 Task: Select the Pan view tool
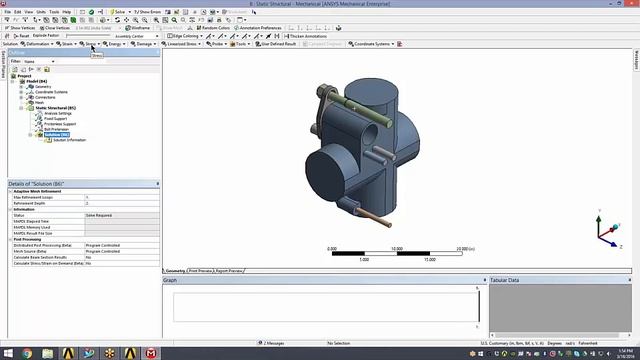coord(126,20)
